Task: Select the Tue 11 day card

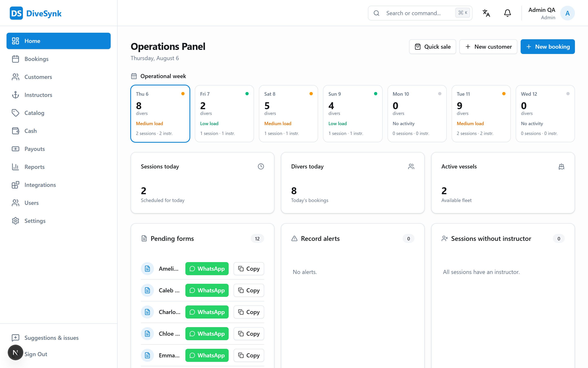Action: 481,114
